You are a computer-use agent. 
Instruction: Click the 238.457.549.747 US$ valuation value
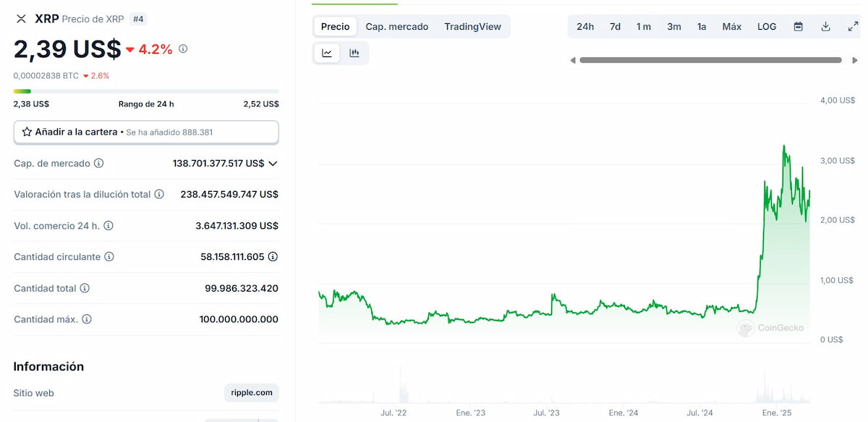[229, 195]
